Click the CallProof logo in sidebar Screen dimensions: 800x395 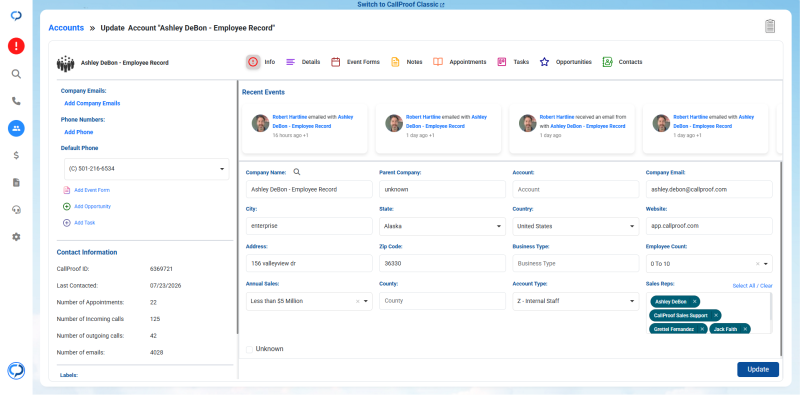pos(16,16)
